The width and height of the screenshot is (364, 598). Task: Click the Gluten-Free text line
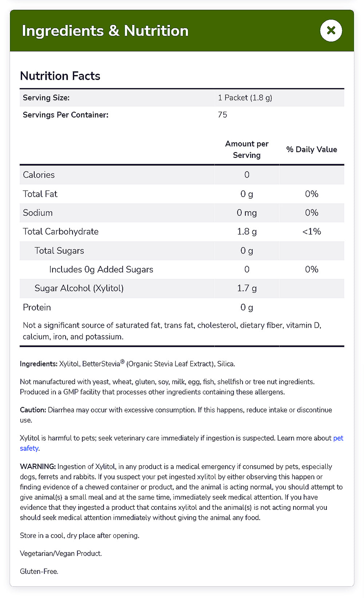(39, 571)
